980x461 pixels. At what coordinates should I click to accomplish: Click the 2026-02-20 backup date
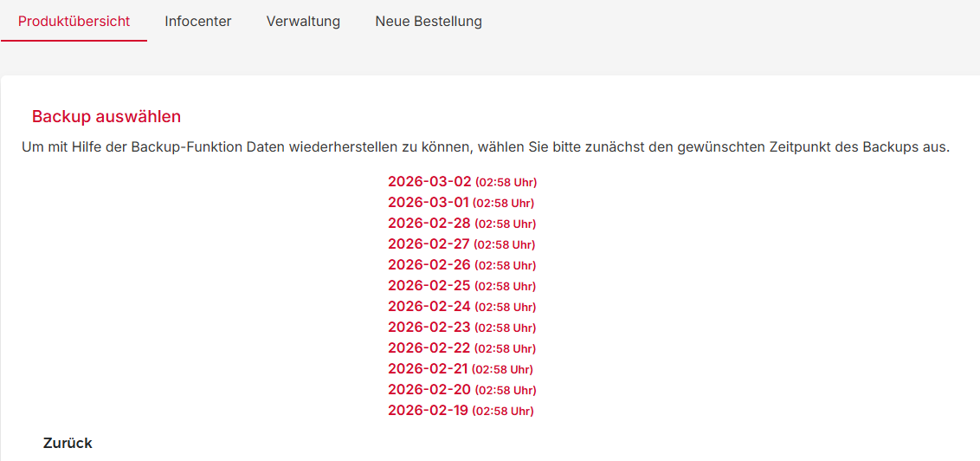(x=429, y=390)
